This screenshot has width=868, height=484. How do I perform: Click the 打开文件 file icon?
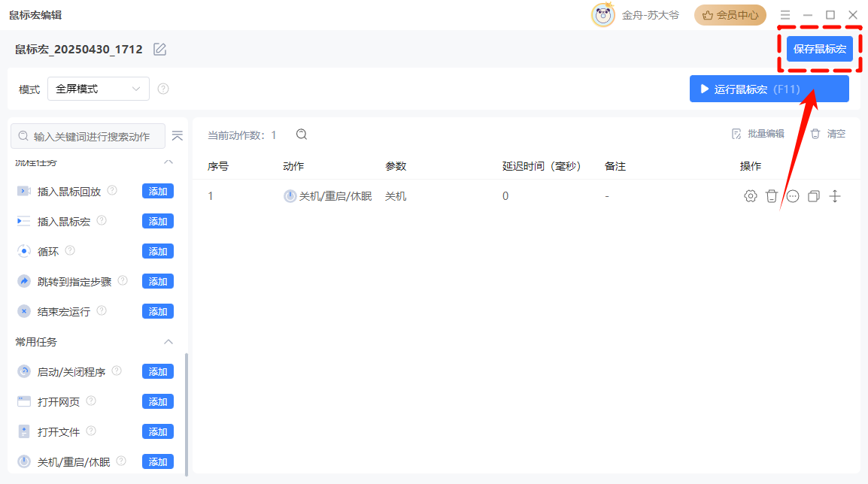click(x=24, y=431)
